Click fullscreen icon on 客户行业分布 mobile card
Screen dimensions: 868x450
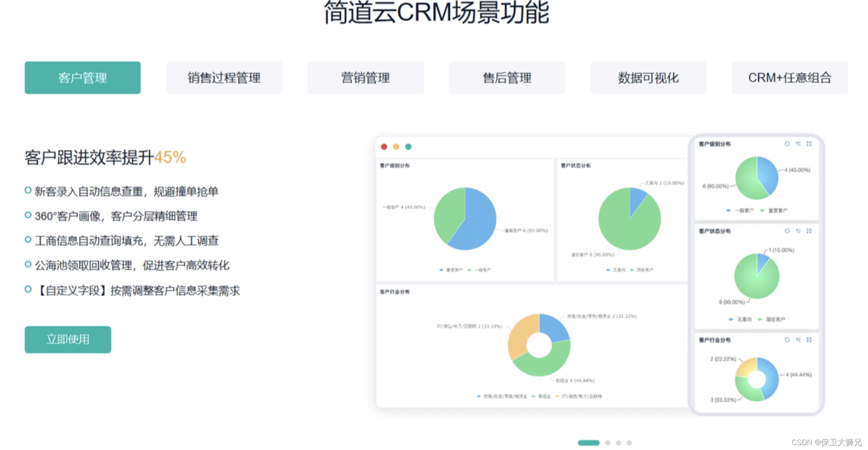point(809,340)
